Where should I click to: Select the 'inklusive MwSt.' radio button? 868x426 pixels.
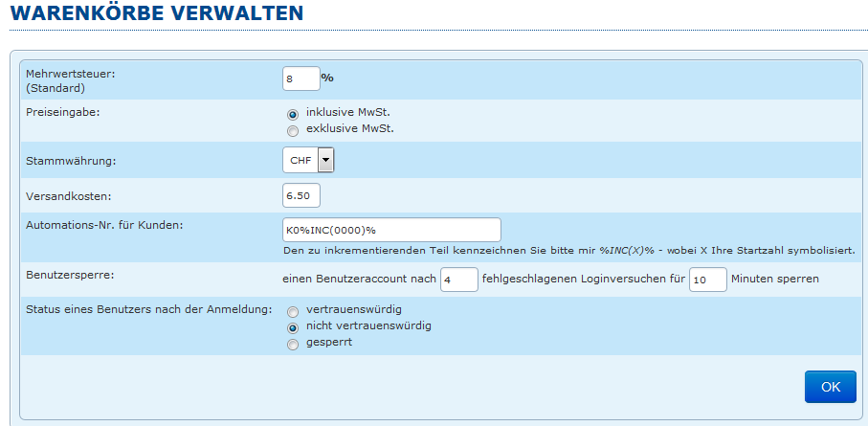click(293, 114)
